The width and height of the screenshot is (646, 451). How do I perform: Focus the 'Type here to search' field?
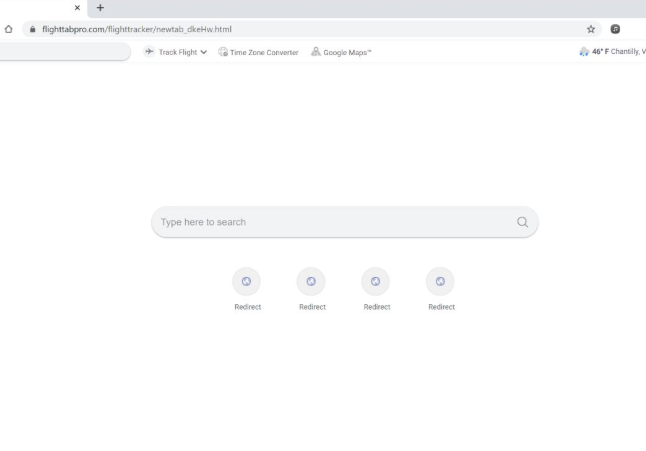point(344,222)
